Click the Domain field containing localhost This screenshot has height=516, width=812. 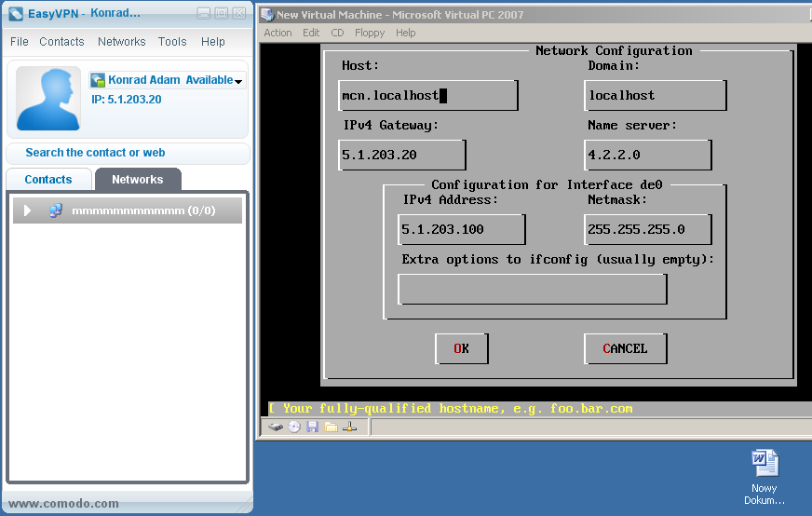(x=655, y=95)
